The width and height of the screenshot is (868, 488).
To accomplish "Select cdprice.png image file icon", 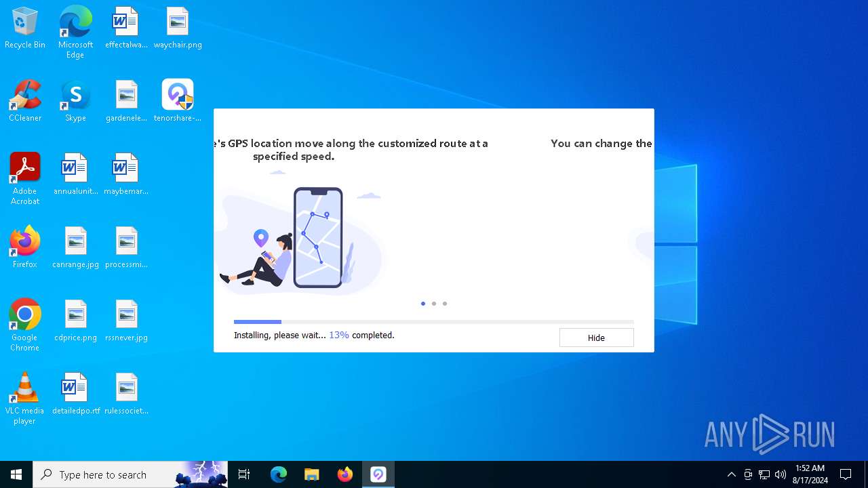I will point(75,321).
